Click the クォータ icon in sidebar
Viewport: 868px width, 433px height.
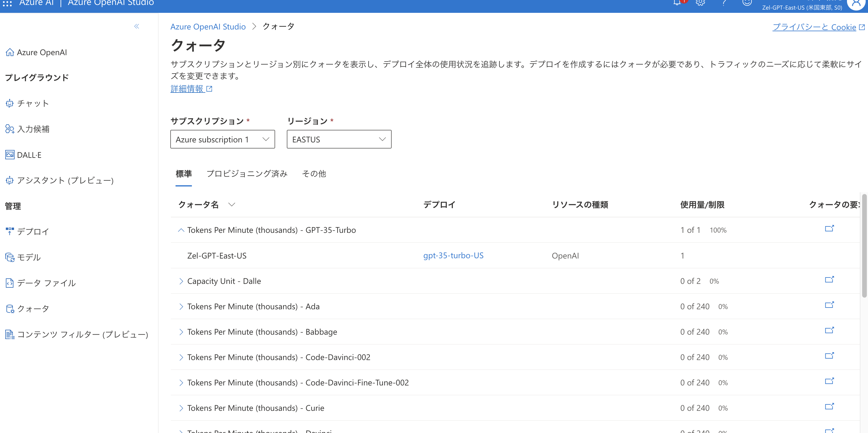point(10,308)
